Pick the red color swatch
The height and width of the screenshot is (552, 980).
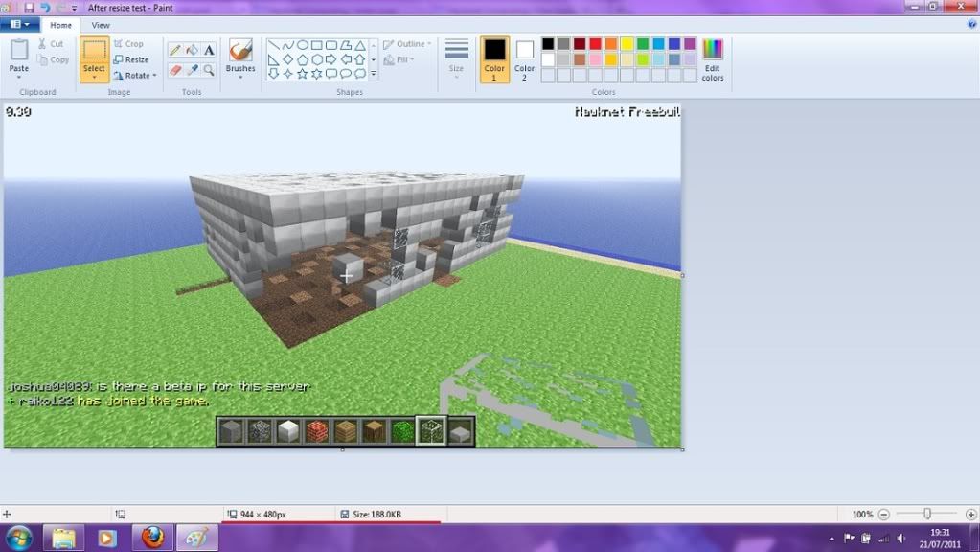595,44
